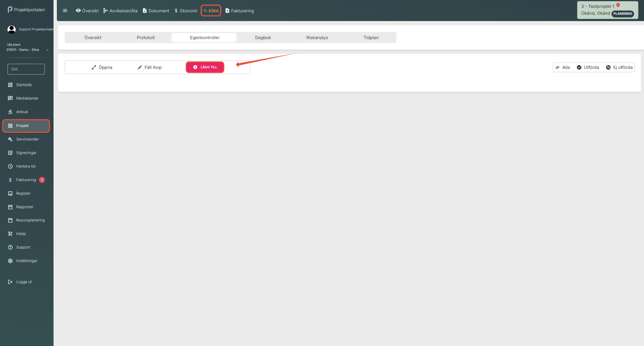This screenshot has height=346, width=644.
Task: Open Meddelande in the sidebar
Action: [x=27, y=98]
